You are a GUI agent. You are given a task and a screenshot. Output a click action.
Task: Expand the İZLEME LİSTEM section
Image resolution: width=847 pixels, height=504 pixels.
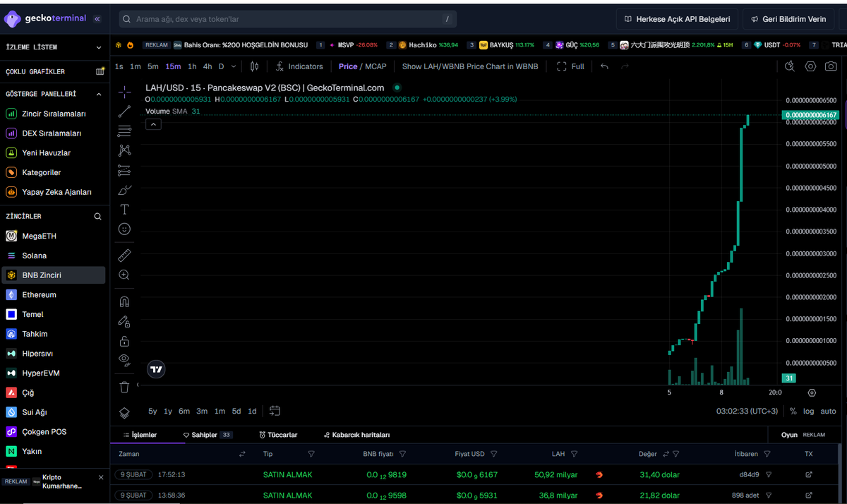pyautogui.click(x=99, y=47)
